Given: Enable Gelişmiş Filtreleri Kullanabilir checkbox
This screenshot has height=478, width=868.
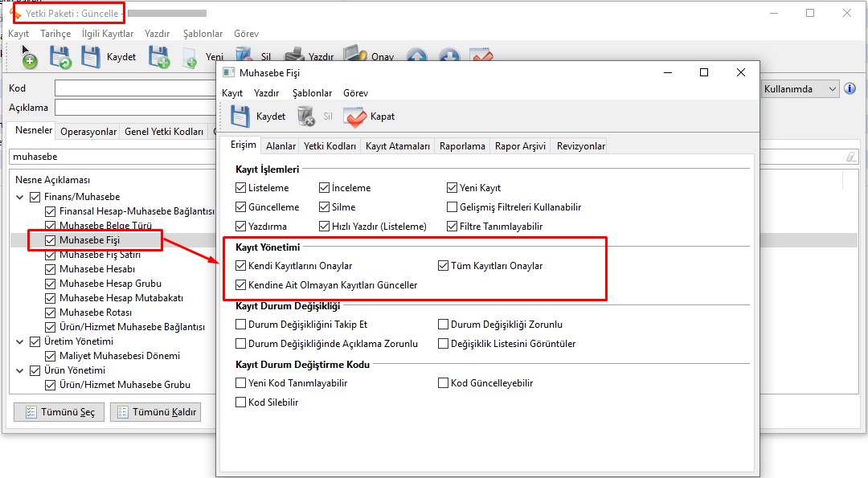Looking at the screenshot, I should (452, 207).
